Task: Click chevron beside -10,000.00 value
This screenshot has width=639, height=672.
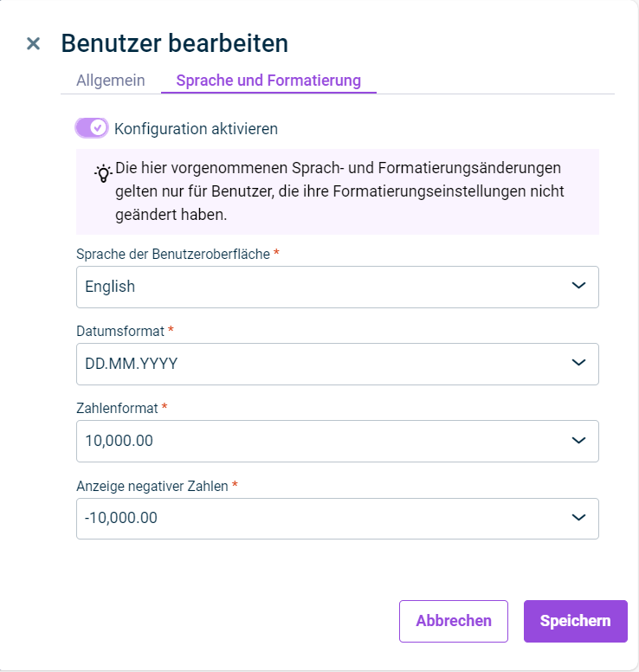Action: [578, 517]
